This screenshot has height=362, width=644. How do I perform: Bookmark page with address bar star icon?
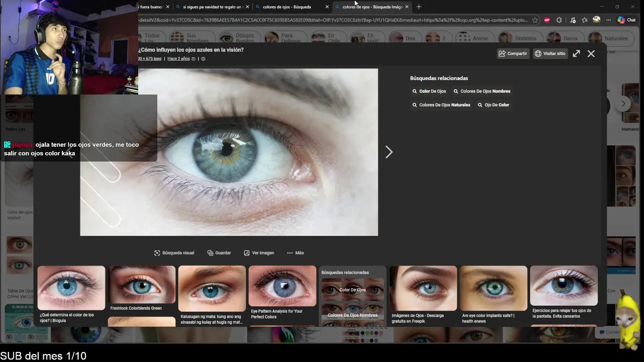[535, 20]
